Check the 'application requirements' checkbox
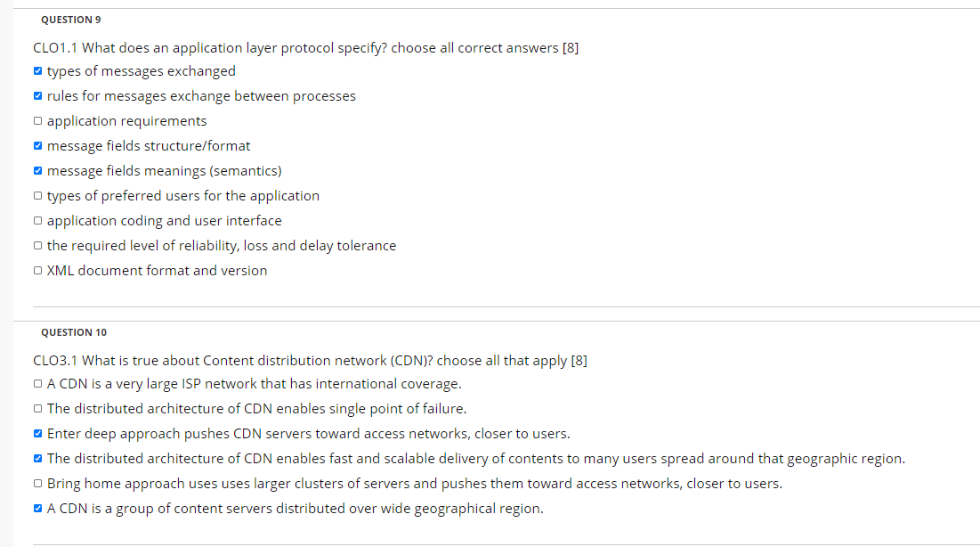The width and height of the screenshot is (980, 547). click(37, 120)
